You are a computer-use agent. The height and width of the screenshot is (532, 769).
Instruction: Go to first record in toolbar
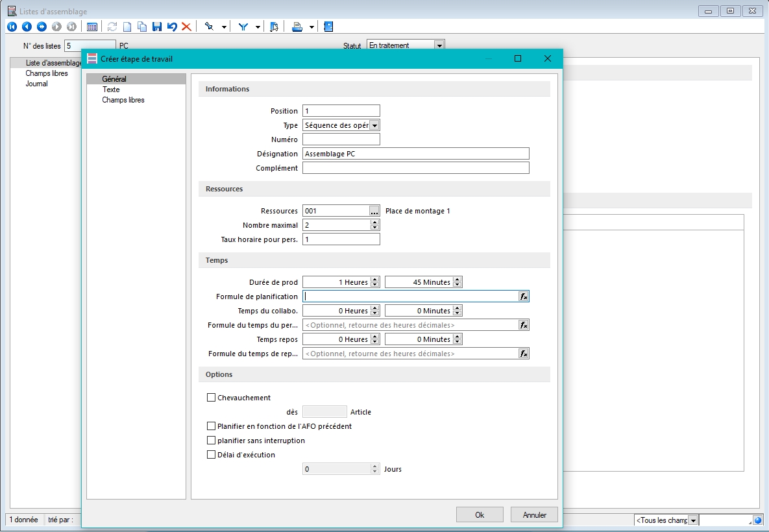tap(12, 27)
